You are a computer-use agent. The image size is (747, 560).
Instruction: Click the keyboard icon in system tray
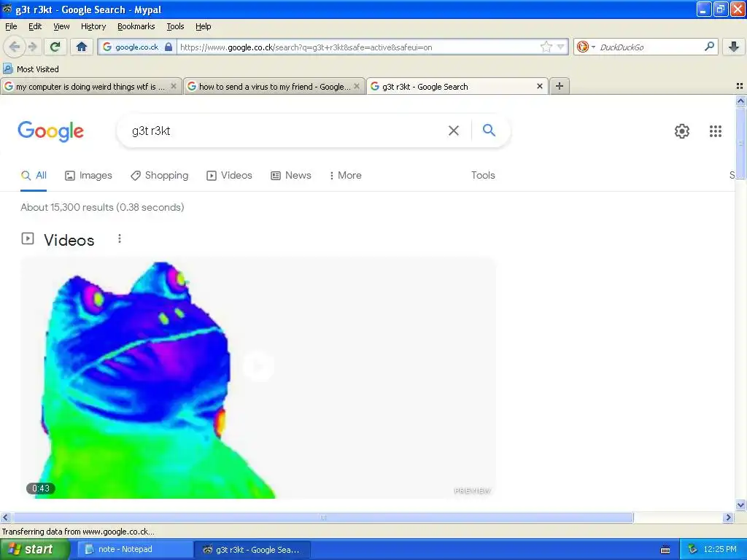[665, 550]
